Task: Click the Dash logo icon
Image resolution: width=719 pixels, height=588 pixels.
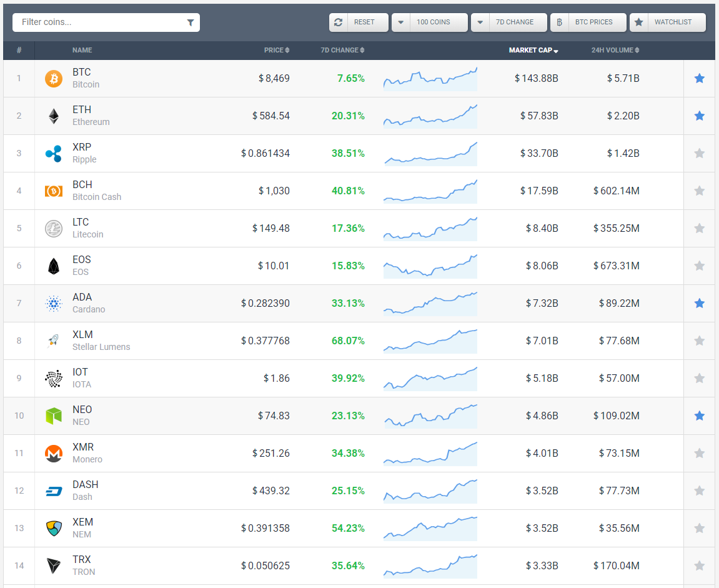Action: click(x=54, y=492)
